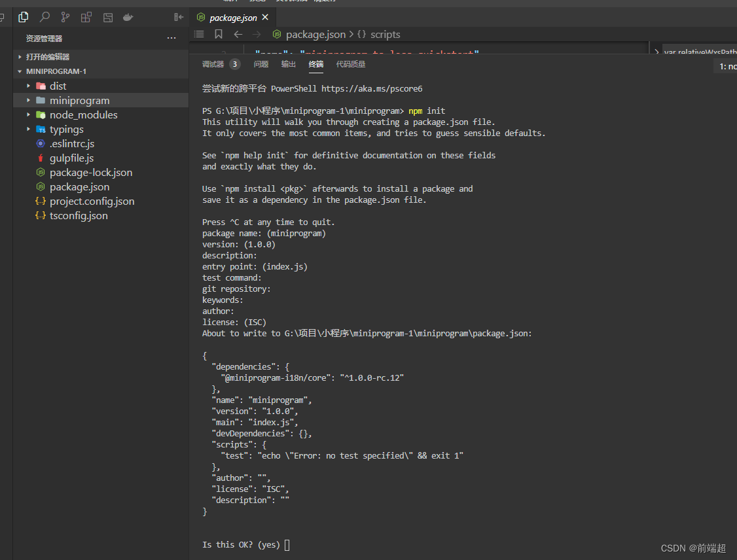737x560 pixels.
Task: Click the 'npm init' command text
Action: tap(427, 111)
